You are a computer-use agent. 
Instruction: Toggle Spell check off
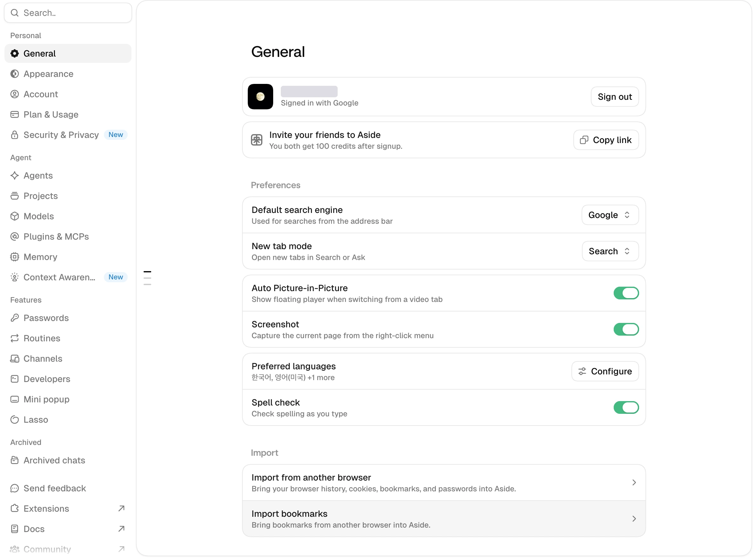point(626,408)
